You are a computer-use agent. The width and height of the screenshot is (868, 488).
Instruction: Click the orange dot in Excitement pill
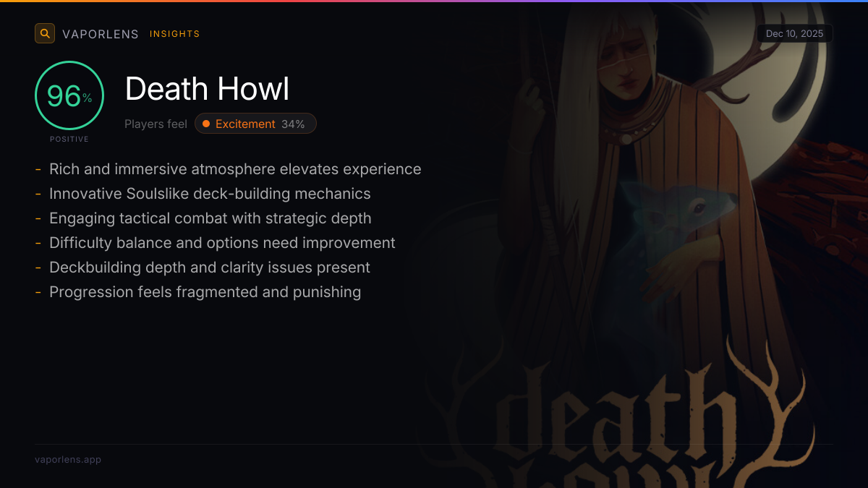point(206,124)
